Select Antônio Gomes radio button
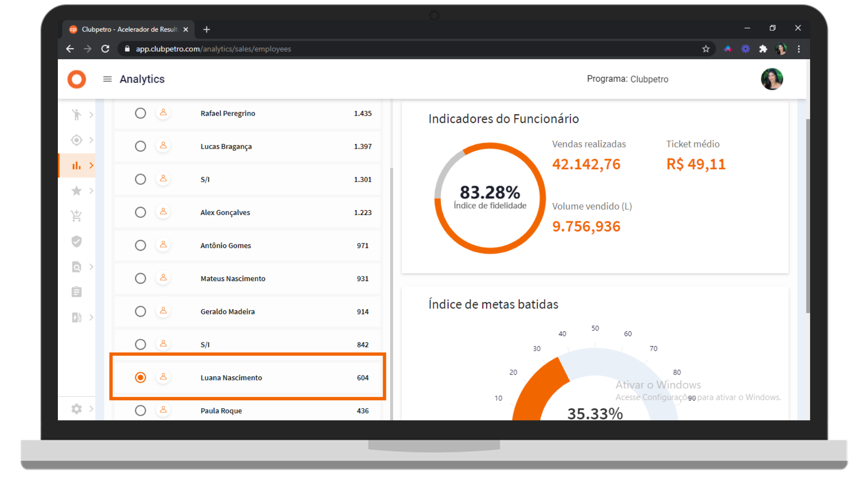The image size is (868, 488). (141, 245)
